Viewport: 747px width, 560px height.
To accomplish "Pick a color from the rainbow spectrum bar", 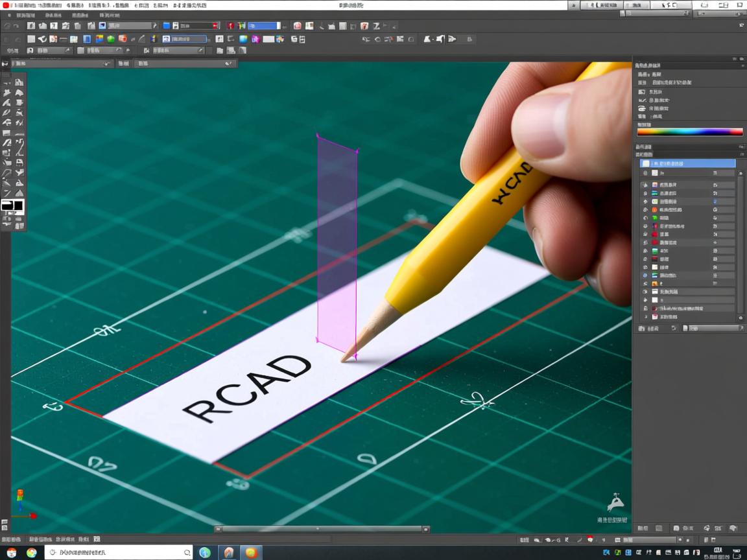I will tap(690, 132).
